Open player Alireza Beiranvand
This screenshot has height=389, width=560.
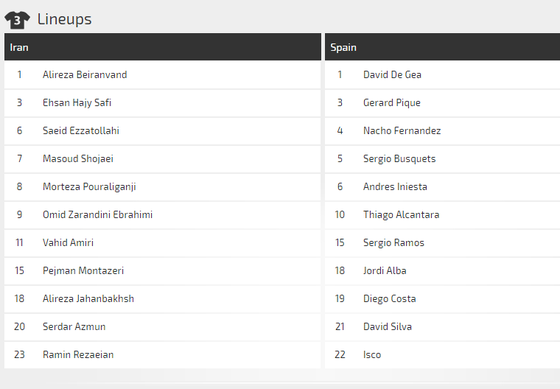85,75
